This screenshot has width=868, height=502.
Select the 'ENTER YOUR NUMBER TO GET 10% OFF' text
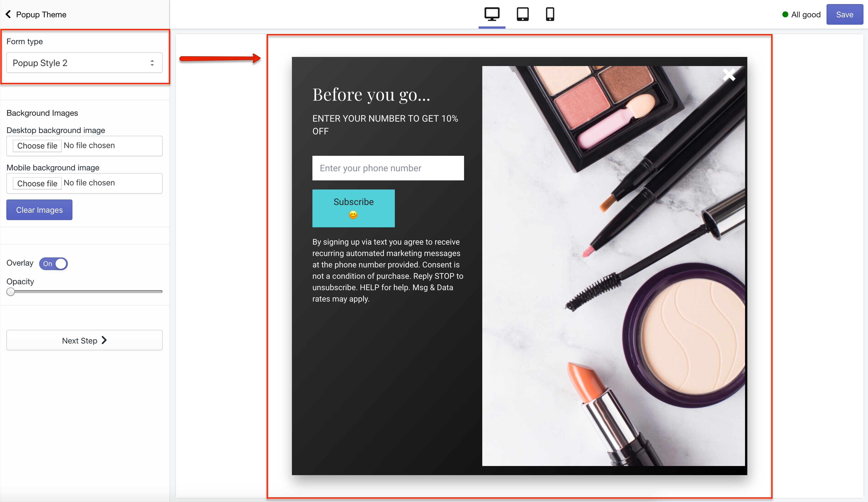pos(385,125)
